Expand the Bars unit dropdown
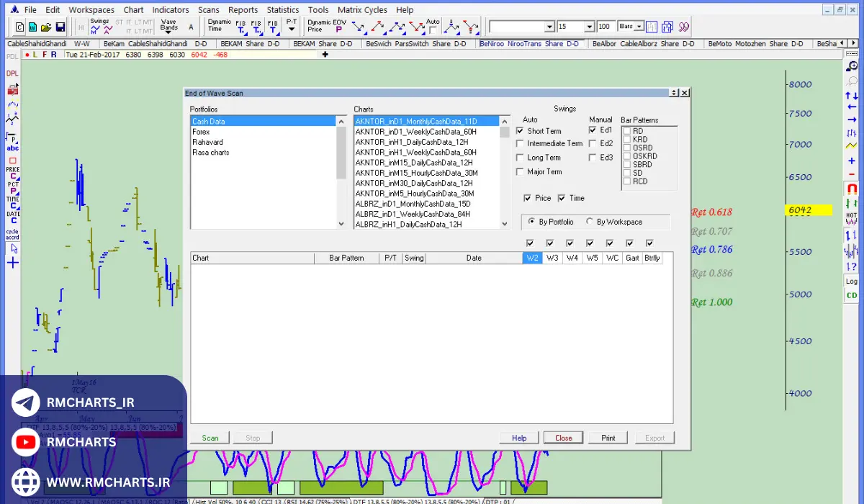Image resolution: width=864 pixels, height=504 pixels. tap(639, 27)
